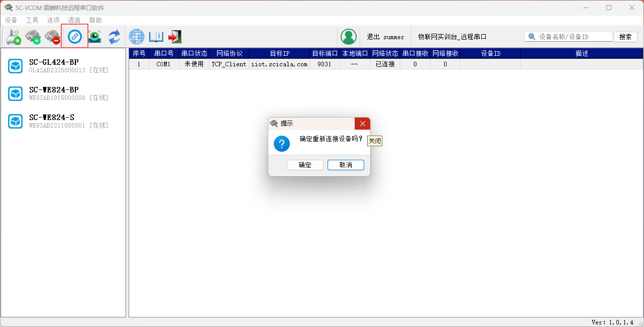Click the reconnect device link icon
This screenshot has height=327, width=644.
click(75, 36)
